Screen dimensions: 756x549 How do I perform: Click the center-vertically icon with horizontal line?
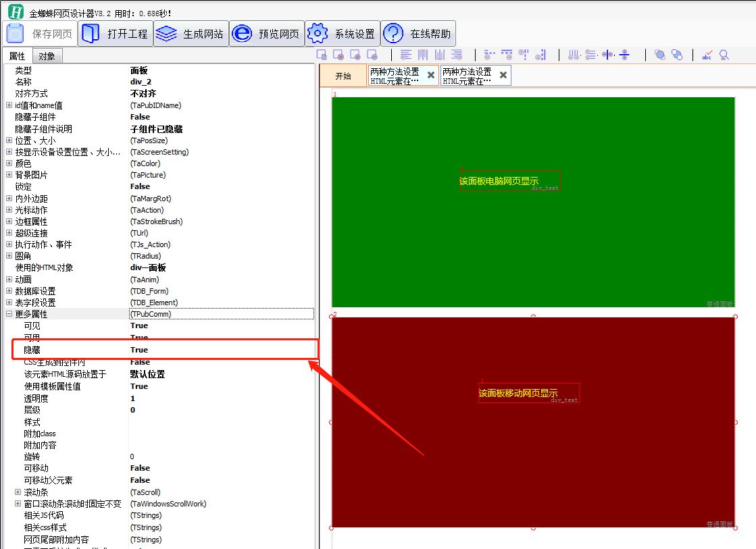tap(625, 55)
